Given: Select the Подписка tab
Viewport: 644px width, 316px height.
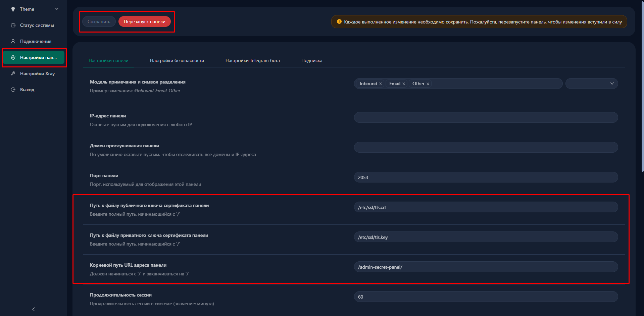Looking at the screenshot, I should pos(311,60).
